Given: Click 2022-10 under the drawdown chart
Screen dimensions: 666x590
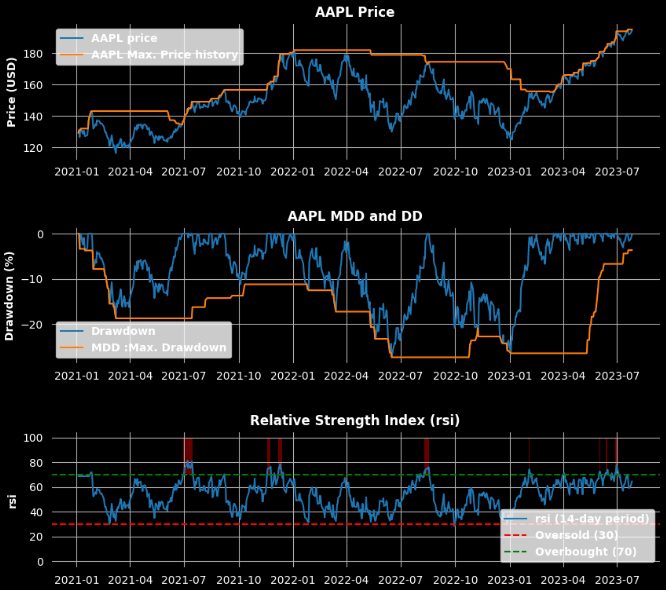Looking at the screenshot, I should point(455,376).
